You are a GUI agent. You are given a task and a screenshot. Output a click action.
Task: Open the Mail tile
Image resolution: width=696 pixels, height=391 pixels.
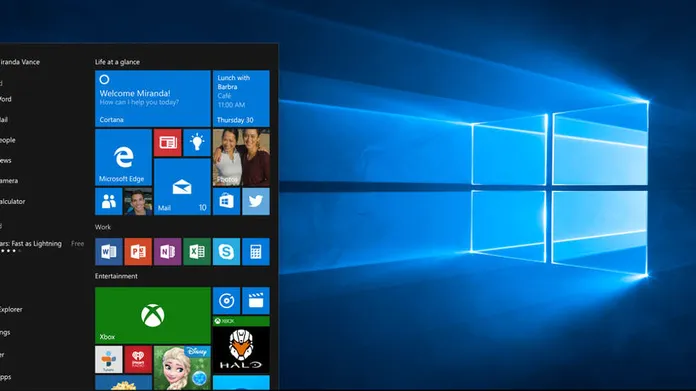point(182,187)
